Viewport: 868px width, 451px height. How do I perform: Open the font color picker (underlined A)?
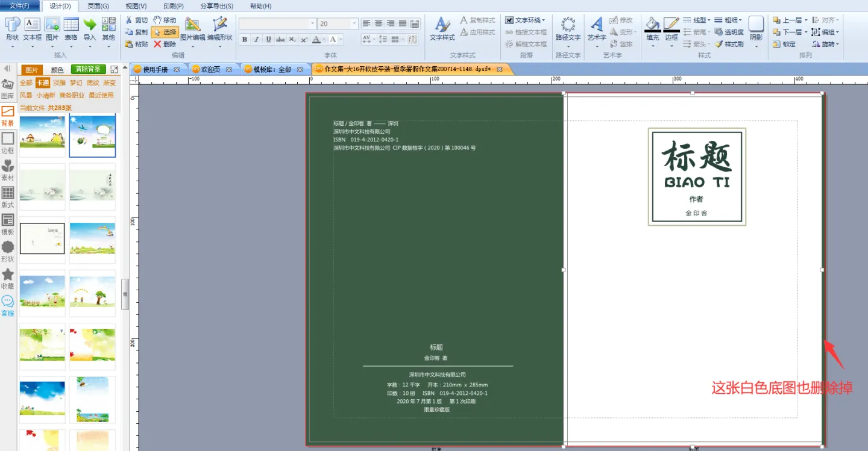click(x=317, y=39)
